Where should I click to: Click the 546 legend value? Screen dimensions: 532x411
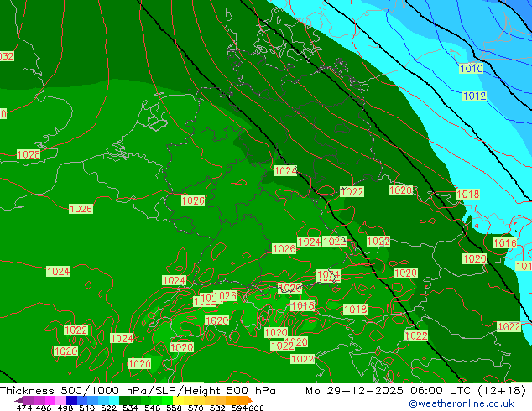click(153, 408)
